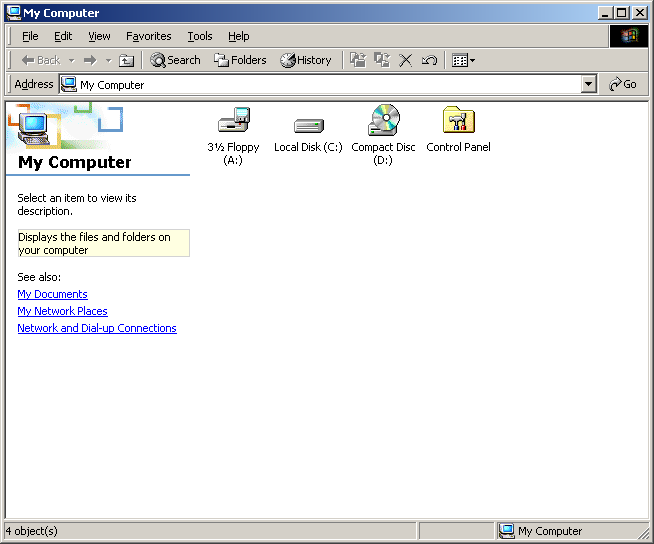Expand the Address bar dropdown
654x544 pixels.
coord(588,84)
